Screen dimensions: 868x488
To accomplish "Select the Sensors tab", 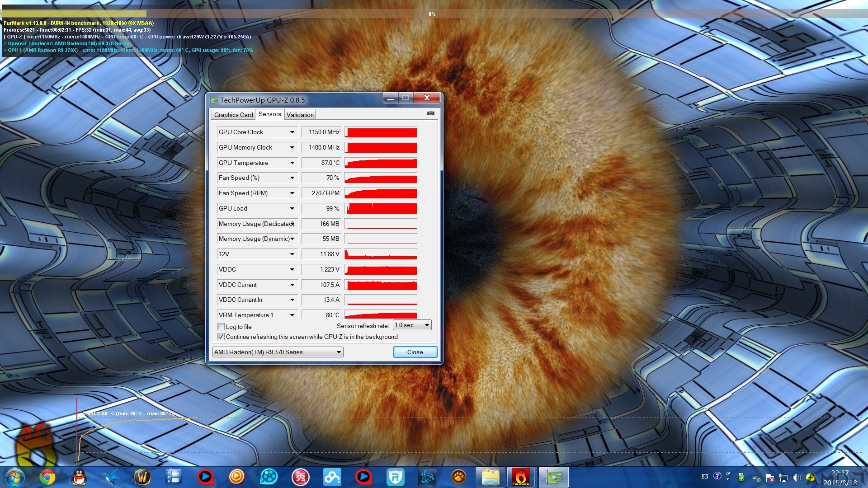I will pyautogui.click(x=270, y=114).
